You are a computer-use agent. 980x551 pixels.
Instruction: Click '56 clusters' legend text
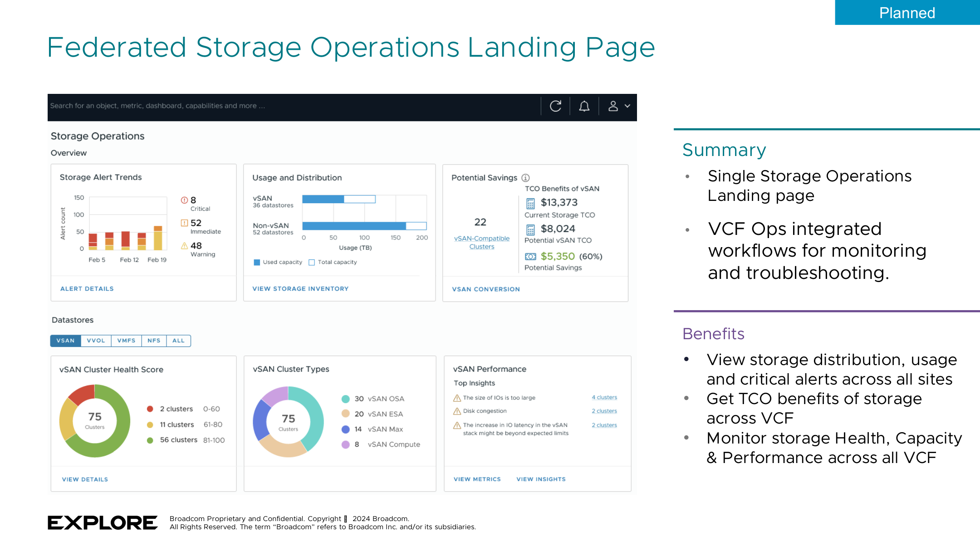coord(178,440)
